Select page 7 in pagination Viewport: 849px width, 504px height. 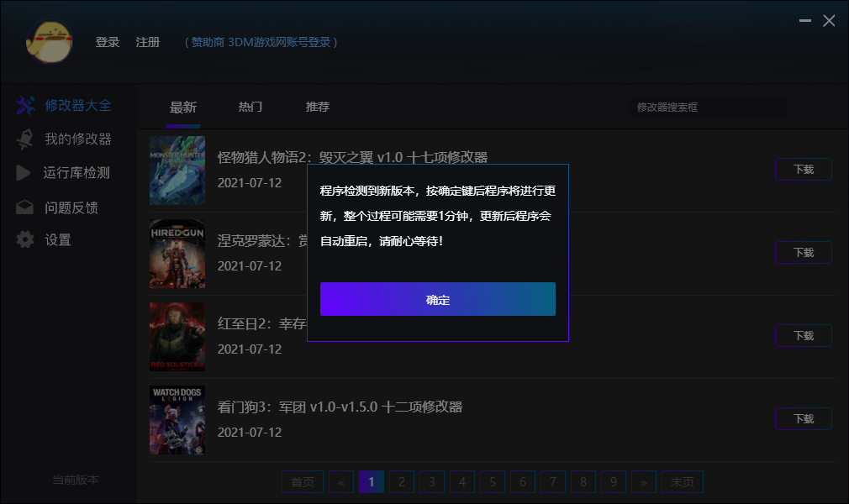pos(553,482)
